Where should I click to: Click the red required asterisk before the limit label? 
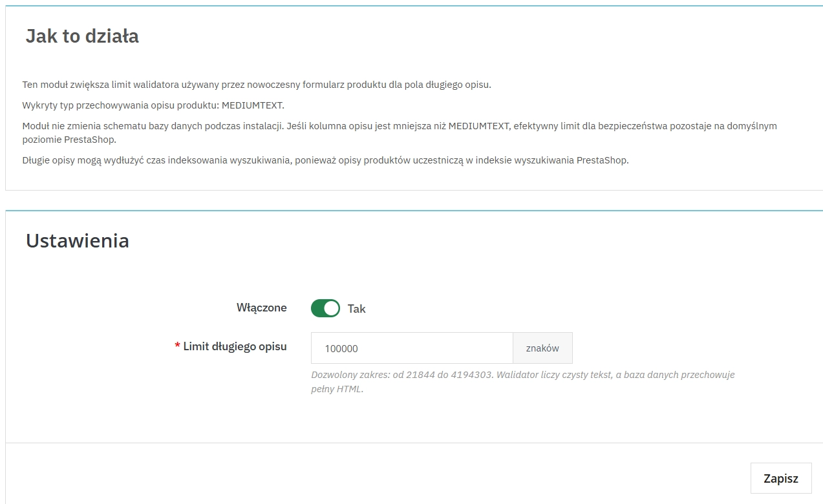coord(177,346)
